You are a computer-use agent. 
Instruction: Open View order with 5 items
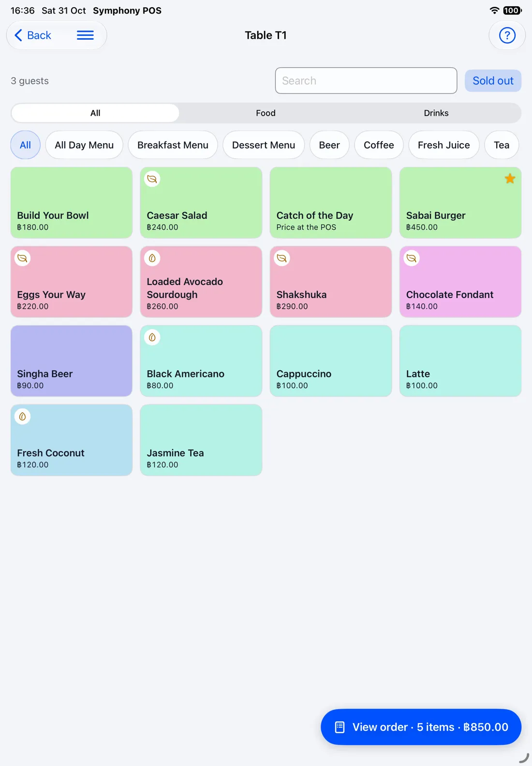point(421,727)
